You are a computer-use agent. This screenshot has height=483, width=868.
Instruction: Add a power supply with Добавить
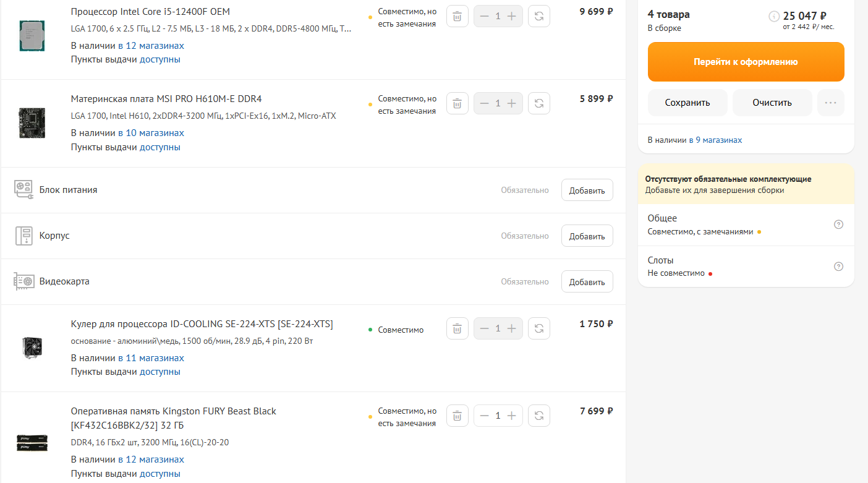pos(587,190)
